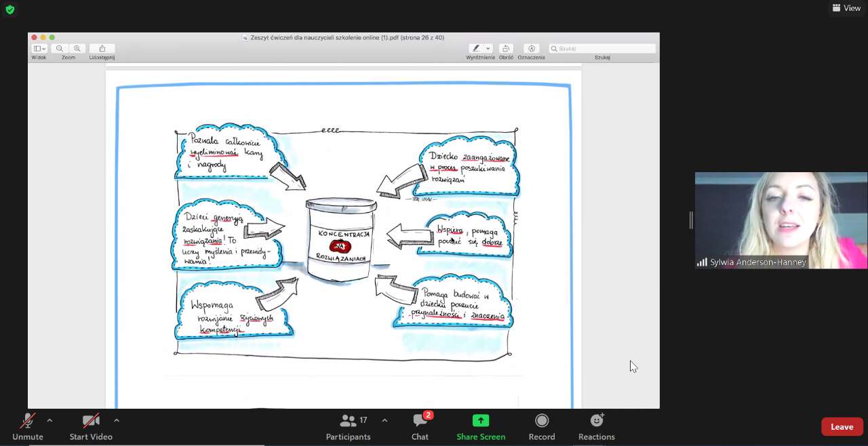Unmute the microphone
Image resolution: width=868 pixels, height=446 pixels.
tap(27, 422)
